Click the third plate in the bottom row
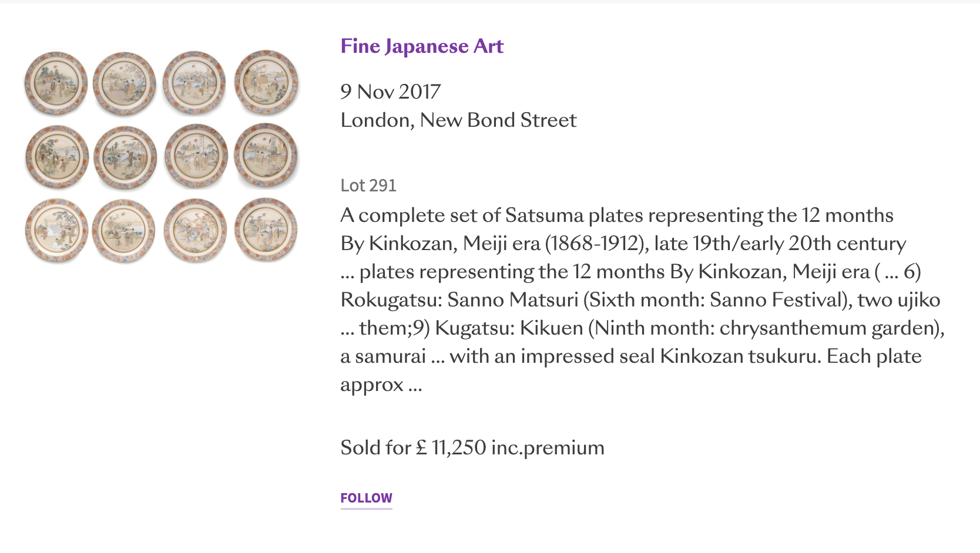This screenshot has height=553, width=980. click(x=195, y=230)
